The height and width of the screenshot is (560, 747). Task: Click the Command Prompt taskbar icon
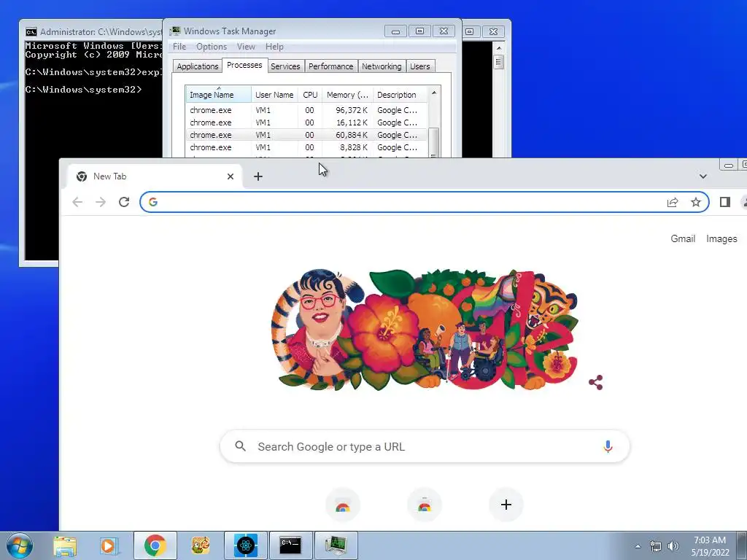click(290, 545)
